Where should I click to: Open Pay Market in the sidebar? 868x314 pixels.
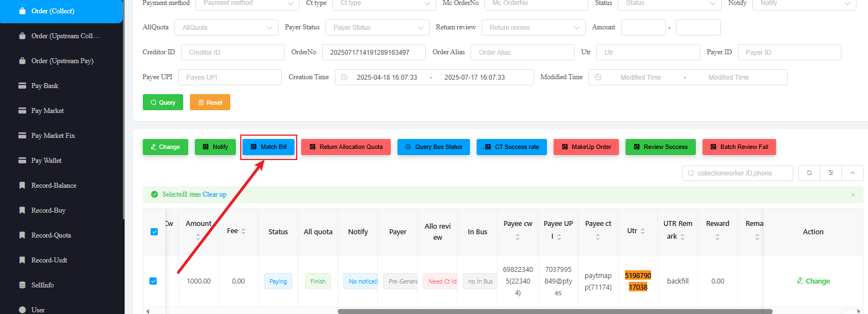[47, 111]
